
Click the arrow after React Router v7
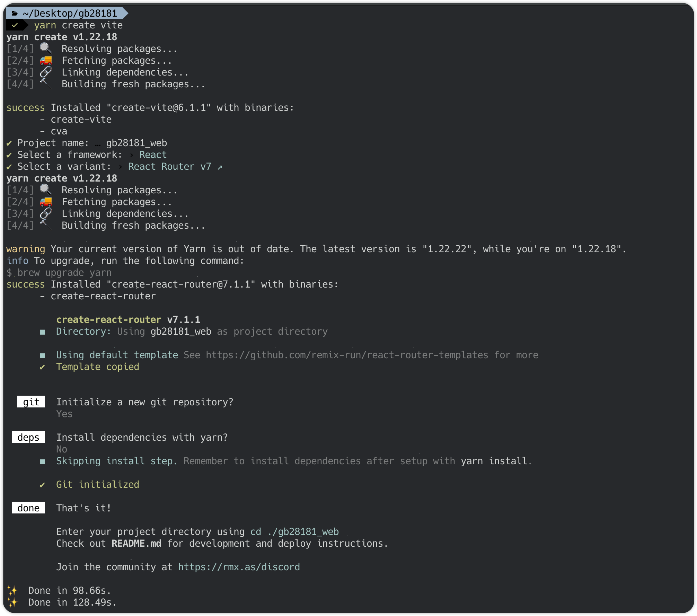(x=220, y=167)
